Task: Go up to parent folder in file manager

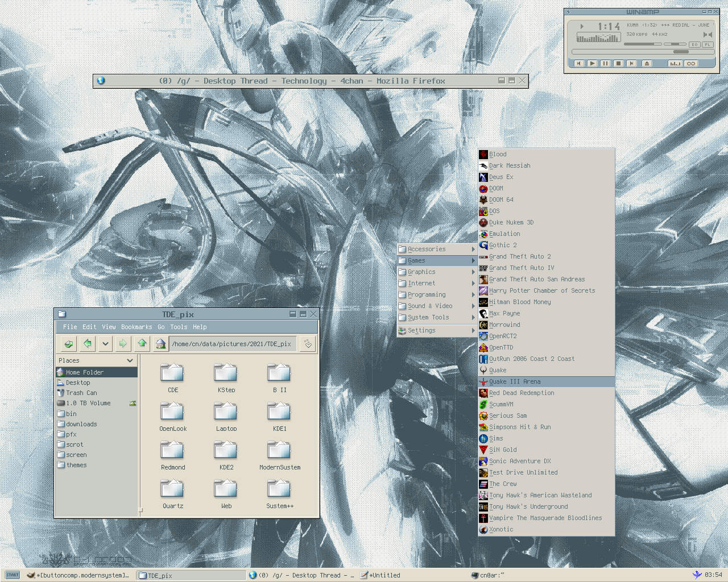Action: (142, 343)
